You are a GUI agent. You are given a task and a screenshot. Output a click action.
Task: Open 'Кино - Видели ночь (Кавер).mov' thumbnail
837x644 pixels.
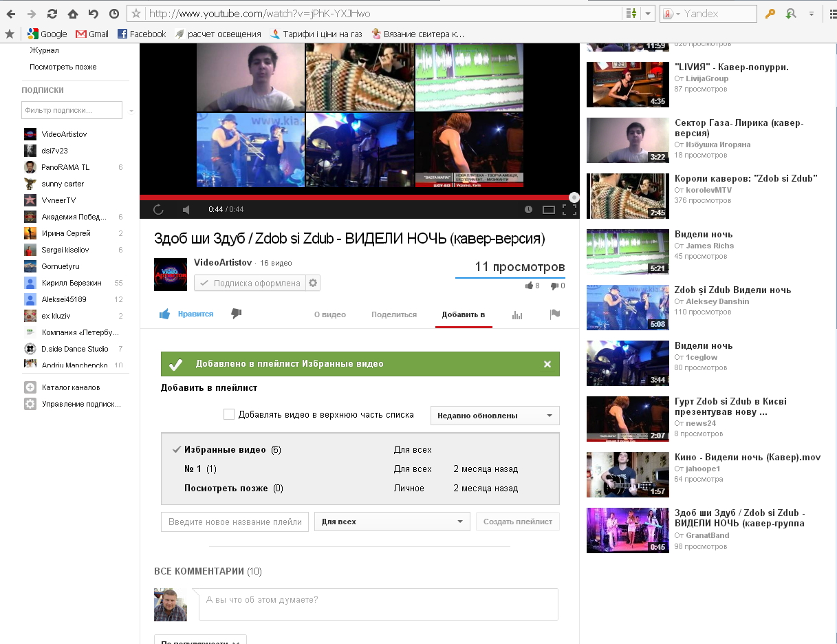pyautogui.click(x=628, y=475)
